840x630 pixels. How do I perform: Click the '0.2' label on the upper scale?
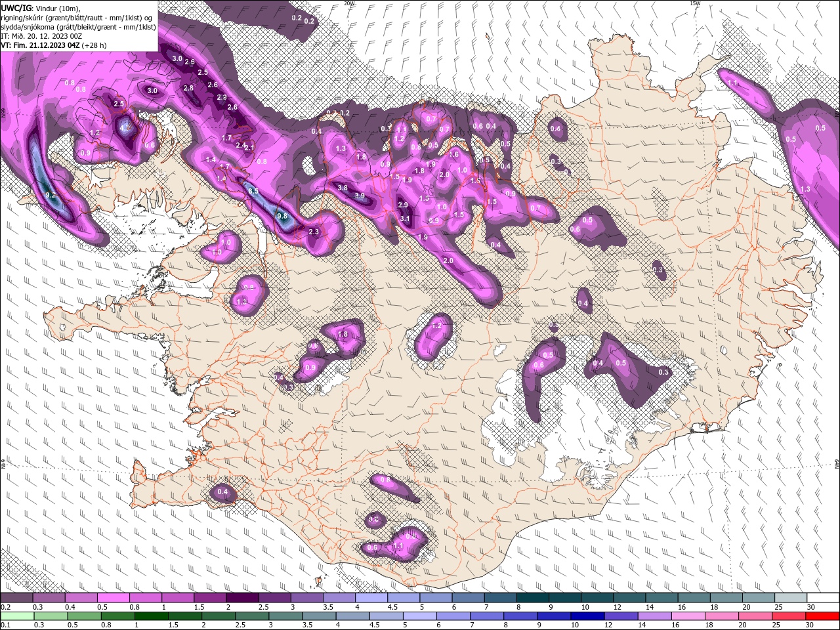6,607
